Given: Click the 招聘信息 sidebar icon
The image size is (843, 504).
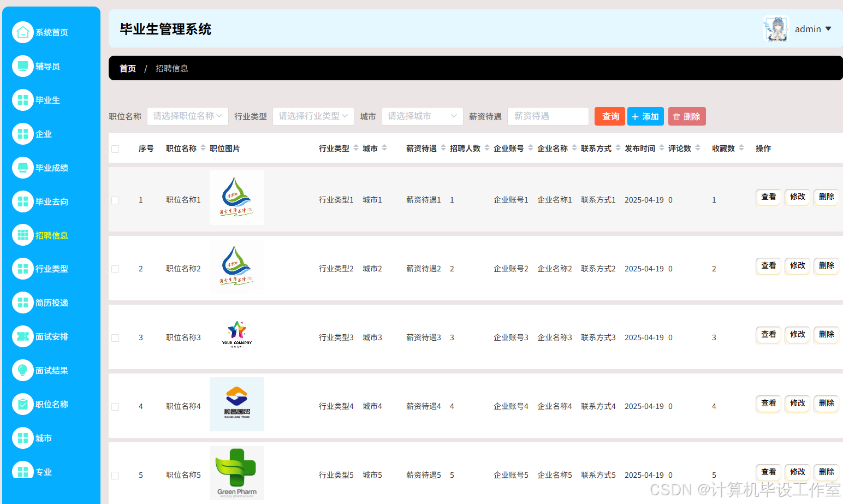Looking at the screenshot, I should tap(23, 235).
